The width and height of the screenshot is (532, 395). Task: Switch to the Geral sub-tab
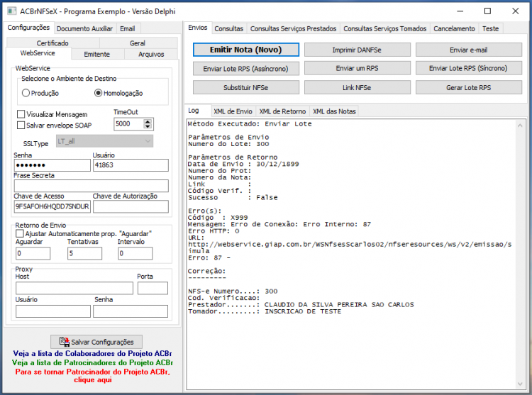pyautogui.click(x=138, y=43)
